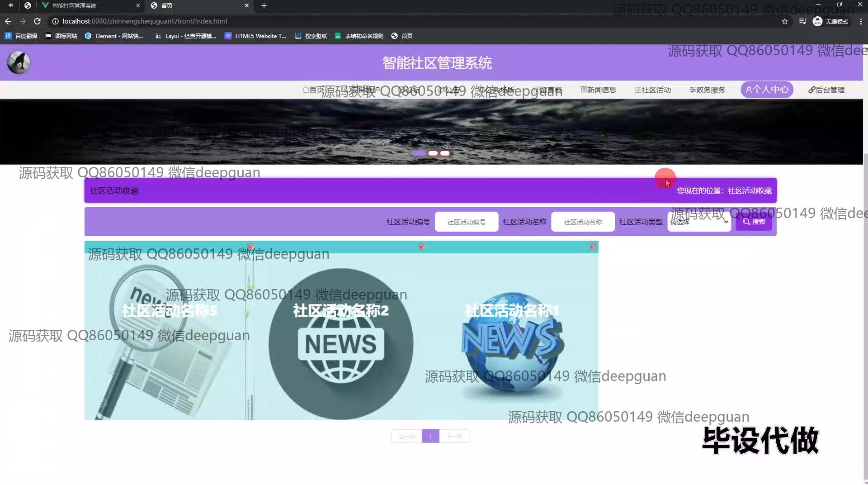Focus the 社区活动编号 input field
The image size is (868, 485).
(467, 222)
